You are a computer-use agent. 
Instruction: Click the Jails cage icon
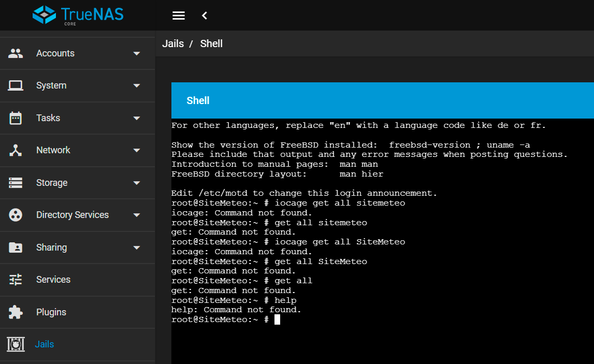tap(16, 344)
